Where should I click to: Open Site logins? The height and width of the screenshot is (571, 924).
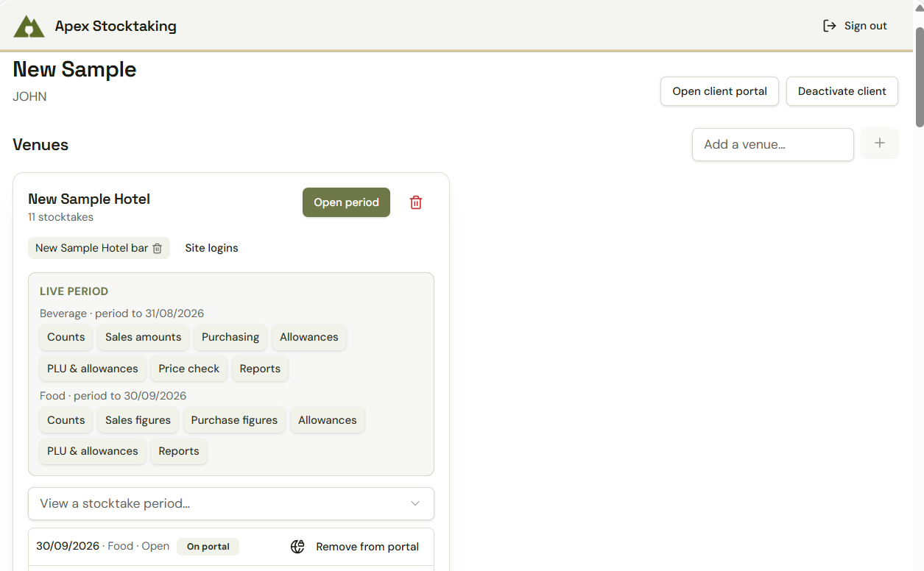[x=211, y=248]
